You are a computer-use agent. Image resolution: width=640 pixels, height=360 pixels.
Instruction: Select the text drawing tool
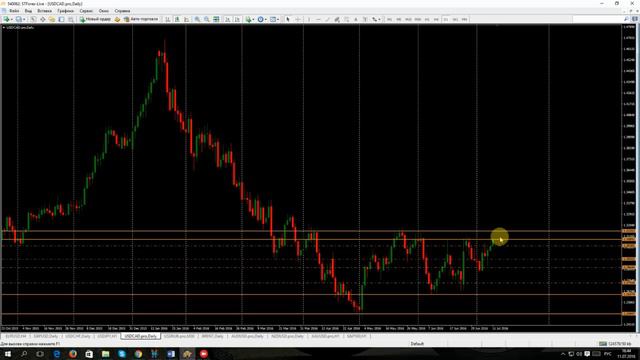point(356,19)
